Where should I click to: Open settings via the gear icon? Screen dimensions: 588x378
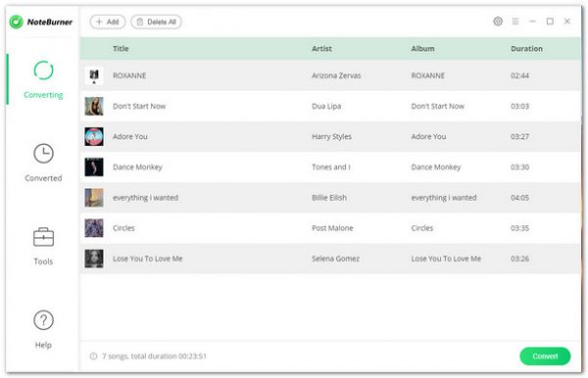pyautogui.click(x=498, y=22)
